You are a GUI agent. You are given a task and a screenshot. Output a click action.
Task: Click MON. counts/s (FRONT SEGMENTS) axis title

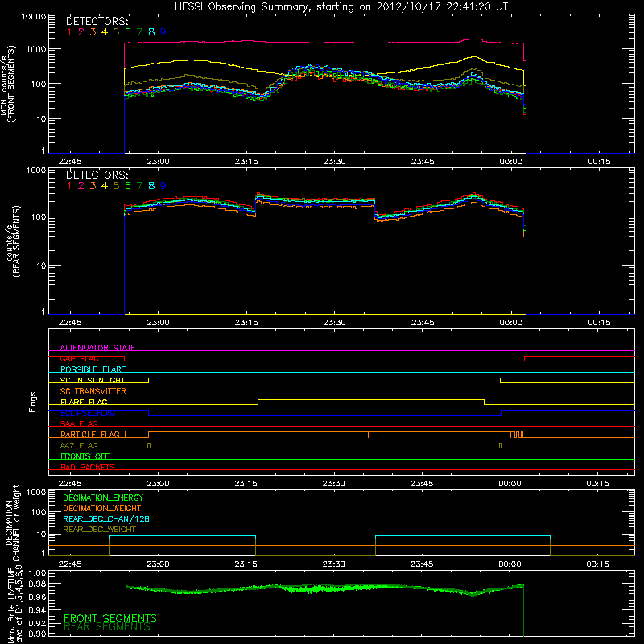pos(8,84)
